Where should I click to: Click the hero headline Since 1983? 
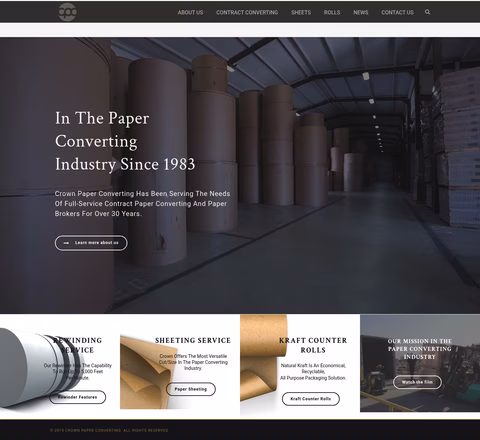coord(125,141)
